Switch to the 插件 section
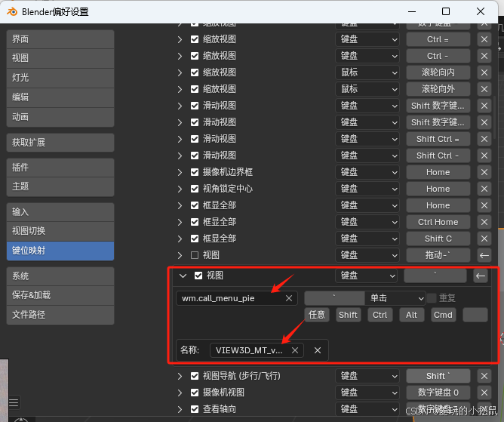This screenshot has width=504, height=422. tap(60, 168)
